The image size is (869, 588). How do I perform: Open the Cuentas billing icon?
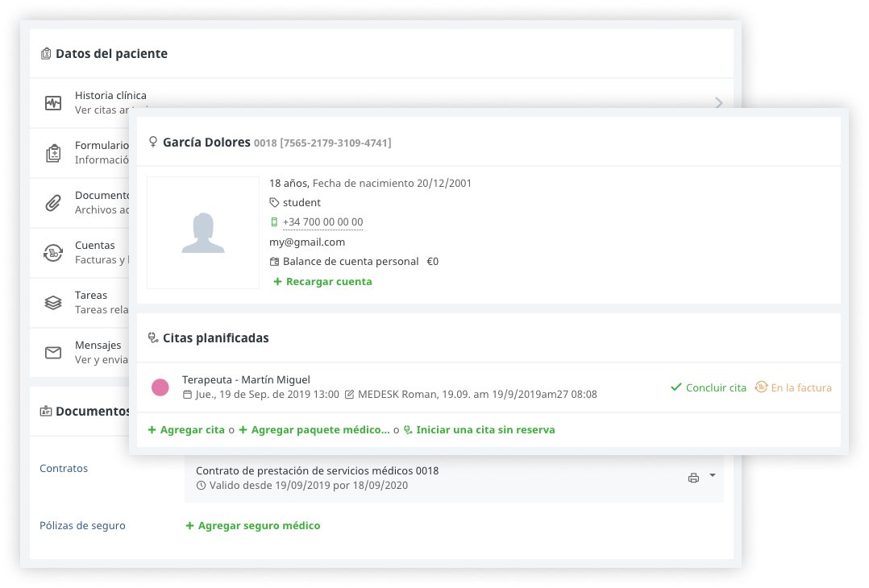(53, 253)
